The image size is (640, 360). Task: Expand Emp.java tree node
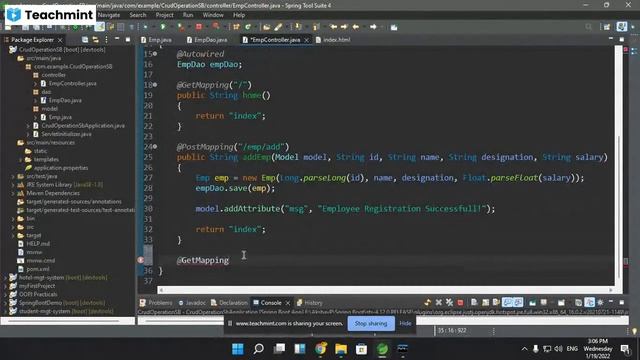[35, 117]
